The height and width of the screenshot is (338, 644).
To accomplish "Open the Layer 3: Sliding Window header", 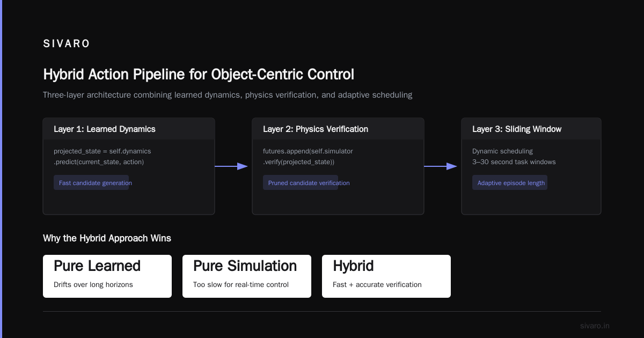I will [x=531, y=129].
